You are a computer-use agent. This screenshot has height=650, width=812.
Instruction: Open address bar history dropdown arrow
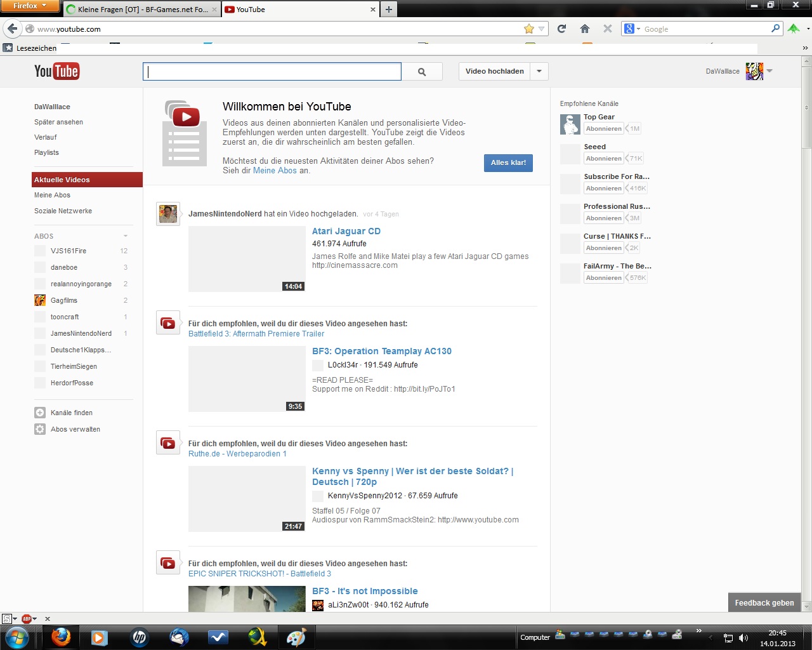pos(542,29)
